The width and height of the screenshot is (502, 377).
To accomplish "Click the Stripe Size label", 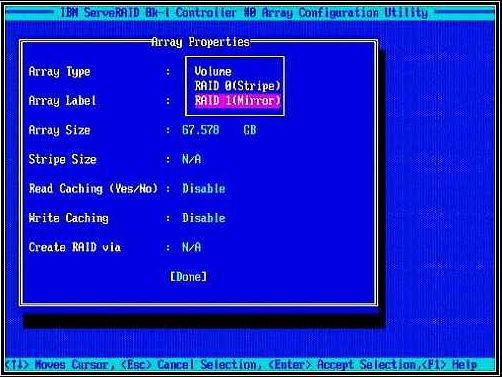I will click(x=62, y=159).
